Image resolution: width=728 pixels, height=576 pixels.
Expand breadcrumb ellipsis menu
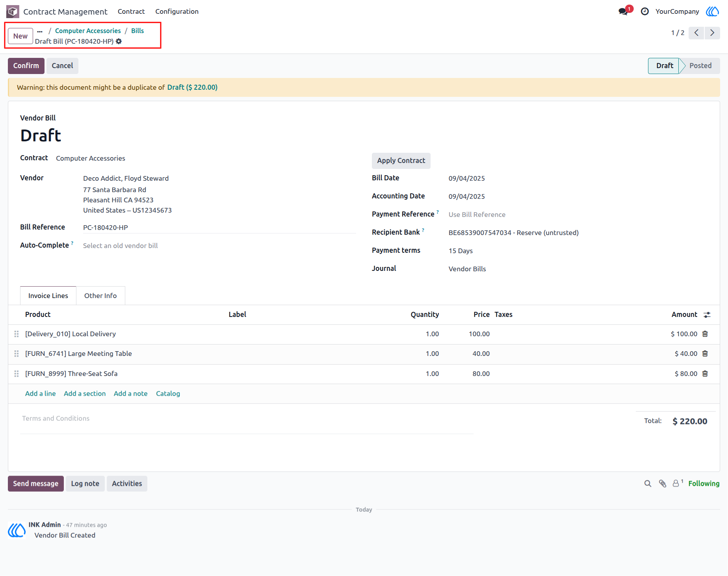(40, 31)
